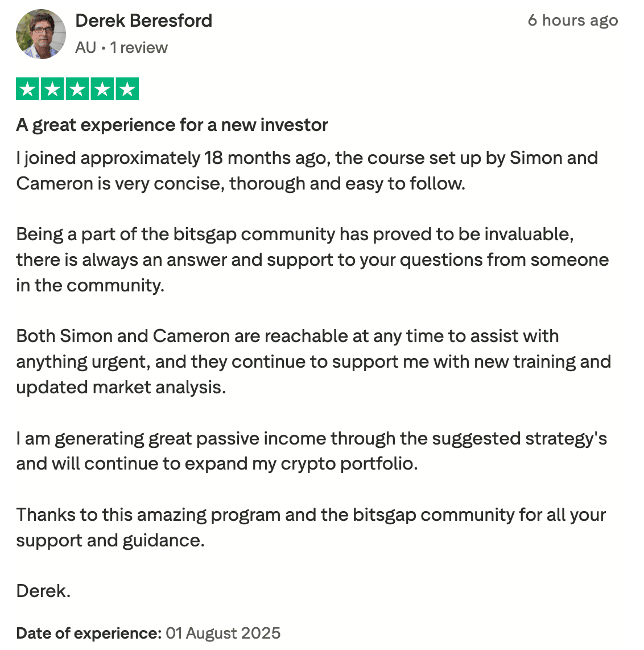
Task: Click the paragraph starting 'Being a part of the bitsgap'
Action: coord(312,260)
